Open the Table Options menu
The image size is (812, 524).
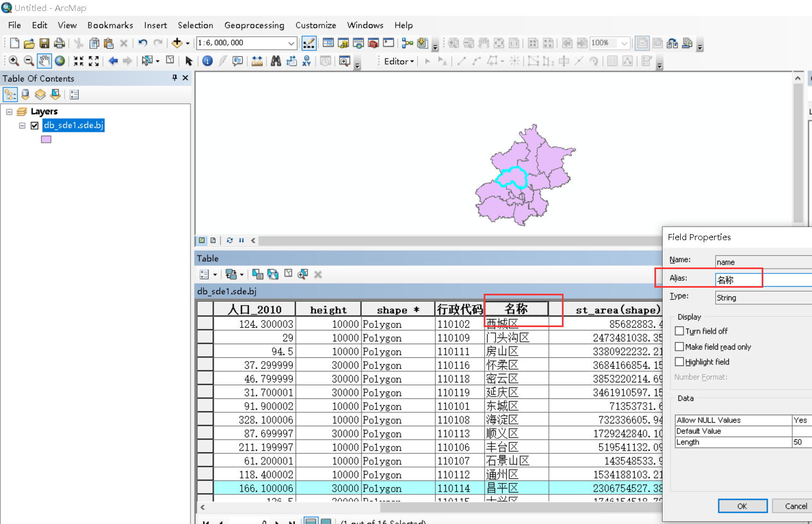coord(205,274)
